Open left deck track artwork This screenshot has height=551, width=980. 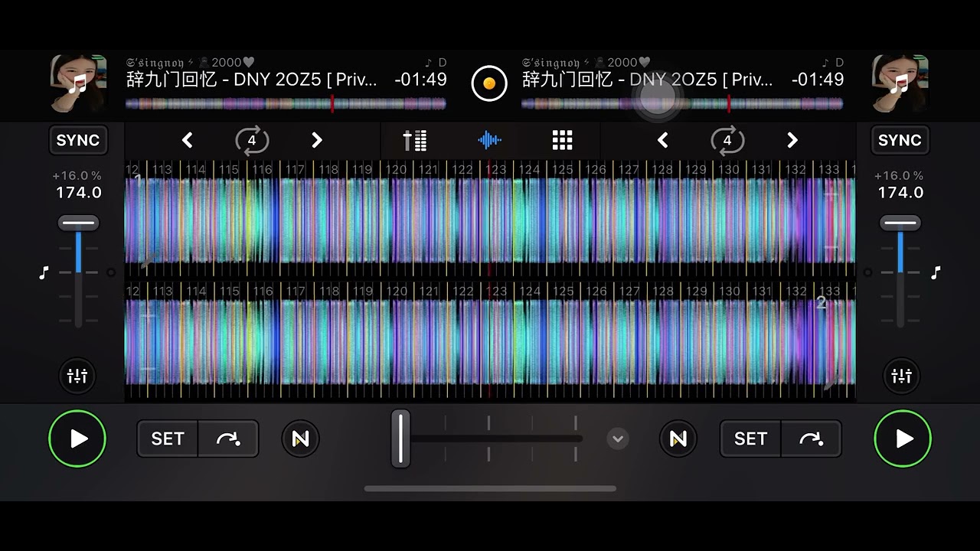click(77, 83)
